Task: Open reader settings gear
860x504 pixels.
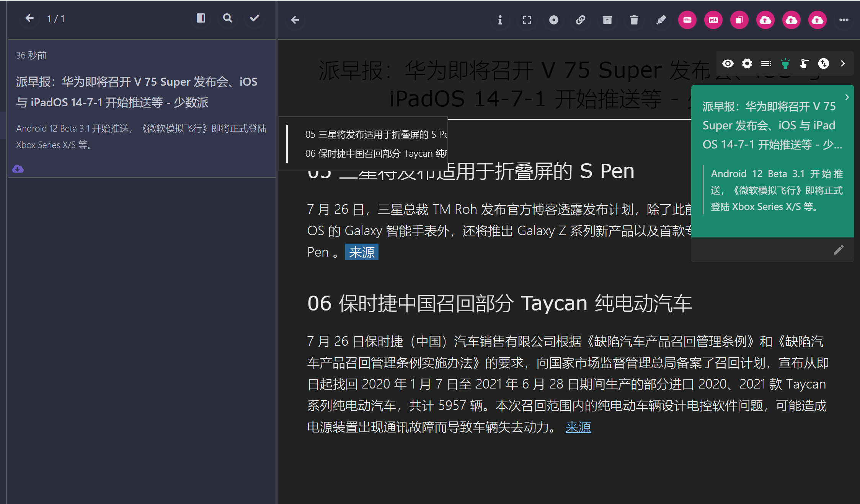Action: click(746, 63)
